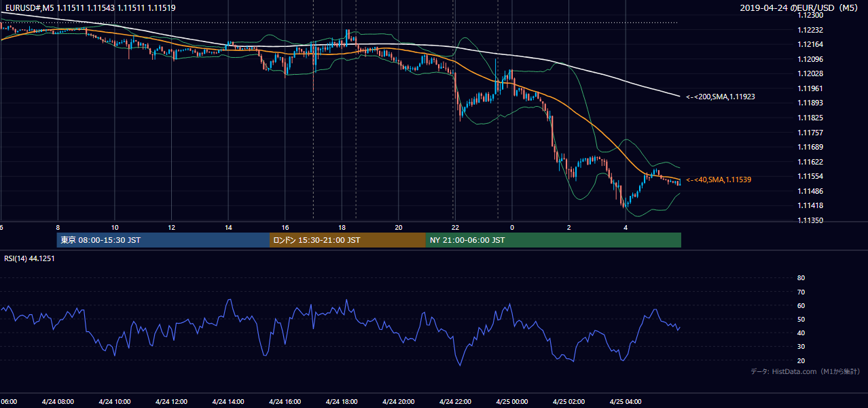Select the NY 21:00-06:00 JST session bar
Screen dimensions: 868x408
point(554,240)
